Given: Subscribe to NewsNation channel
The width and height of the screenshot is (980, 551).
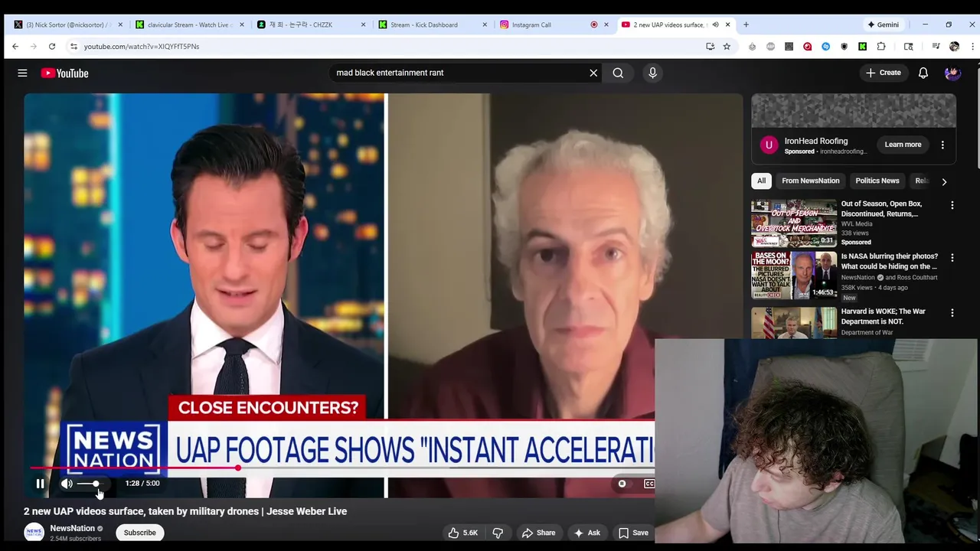Looking at the screenshot, I should click(x=139, y=533).
